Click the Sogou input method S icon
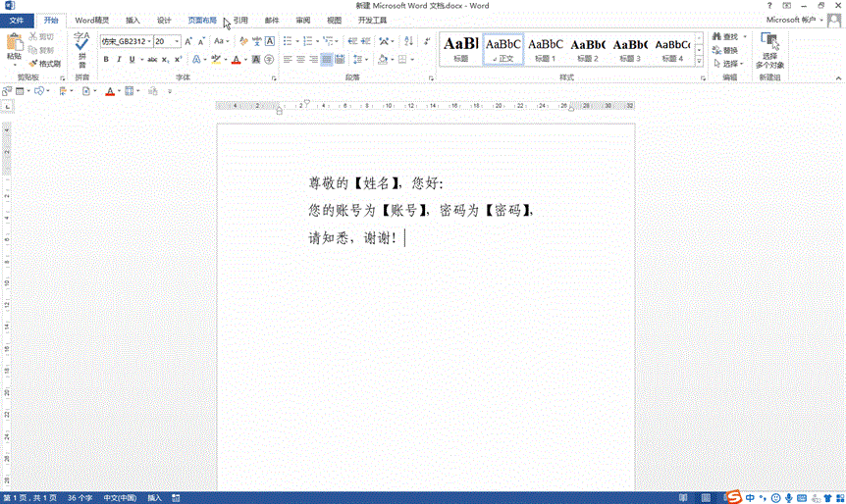This screenshot has height=504, width=846. pyautogui.click(x=733, y=497)
